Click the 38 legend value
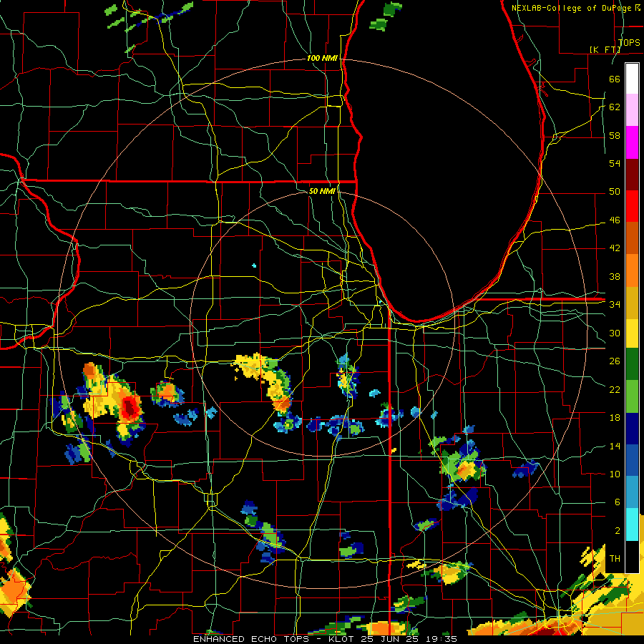The height and width of the screenshot is (644, 644). [x=615, y=277]
